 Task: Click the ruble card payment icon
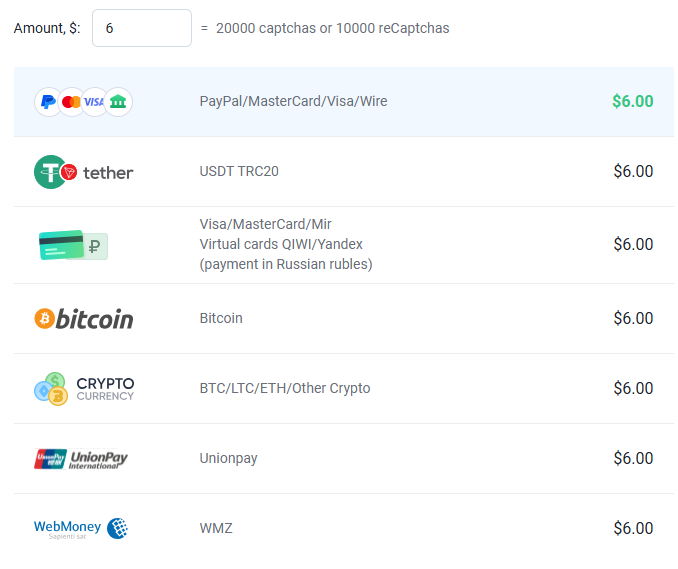pos(73,245)
